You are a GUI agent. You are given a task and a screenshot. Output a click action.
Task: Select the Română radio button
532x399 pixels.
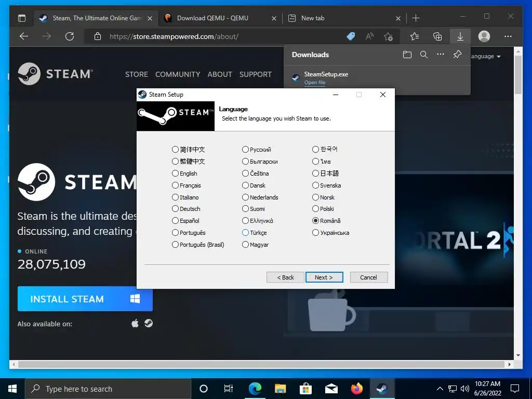coord(315,220)
